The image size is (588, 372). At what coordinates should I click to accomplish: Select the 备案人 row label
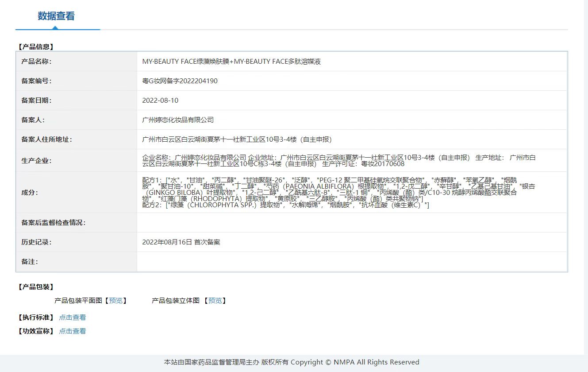click(33, 120)
